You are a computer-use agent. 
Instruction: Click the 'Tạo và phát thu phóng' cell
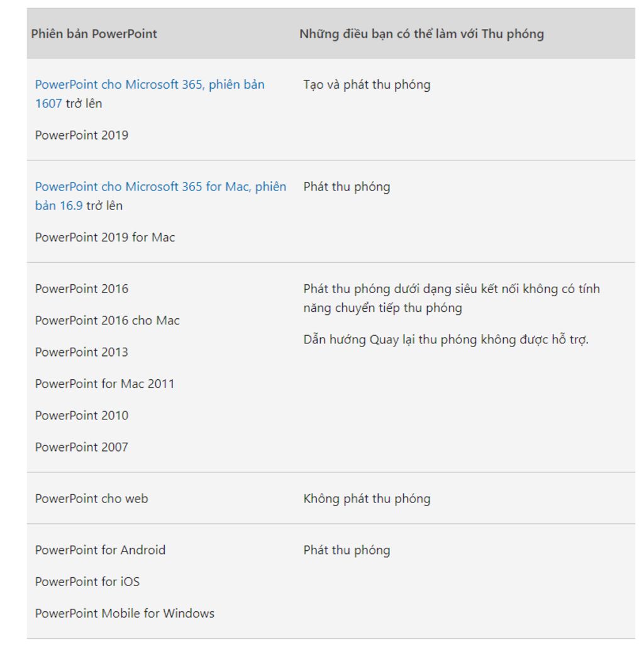point(367,85)
